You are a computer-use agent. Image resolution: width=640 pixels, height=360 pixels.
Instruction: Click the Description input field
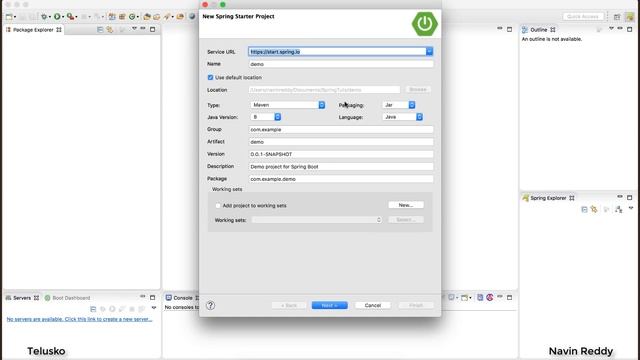[341, 167]
